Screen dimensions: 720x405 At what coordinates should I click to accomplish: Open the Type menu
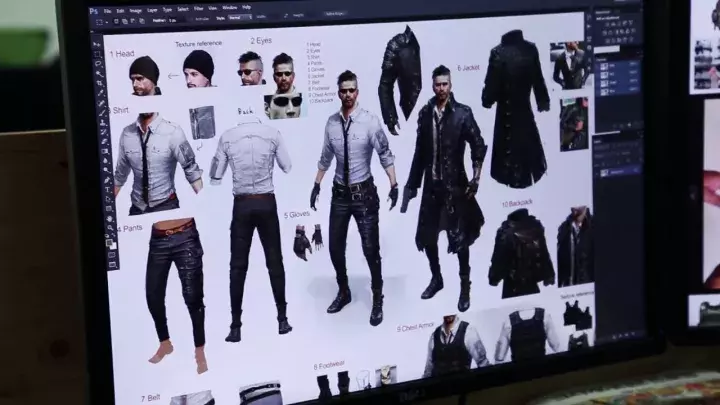(x=168, y=10)
